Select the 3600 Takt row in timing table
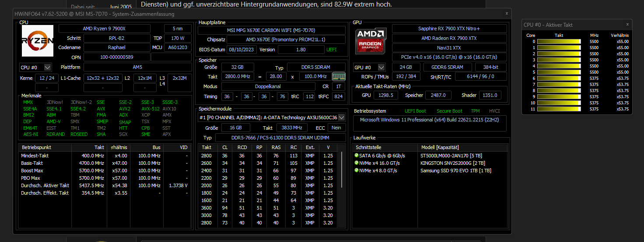This screenshot has height=242, width=644. coord(269,208)
